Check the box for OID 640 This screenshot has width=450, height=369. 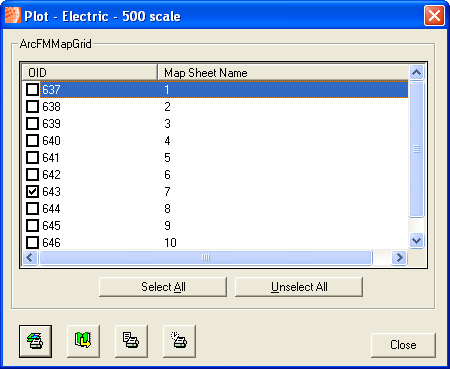(32, 140)
